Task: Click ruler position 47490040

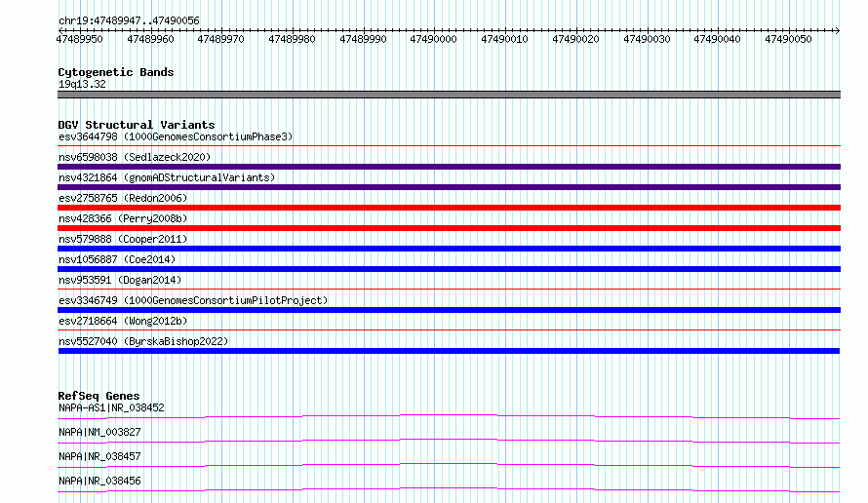Action: point(718,39)
